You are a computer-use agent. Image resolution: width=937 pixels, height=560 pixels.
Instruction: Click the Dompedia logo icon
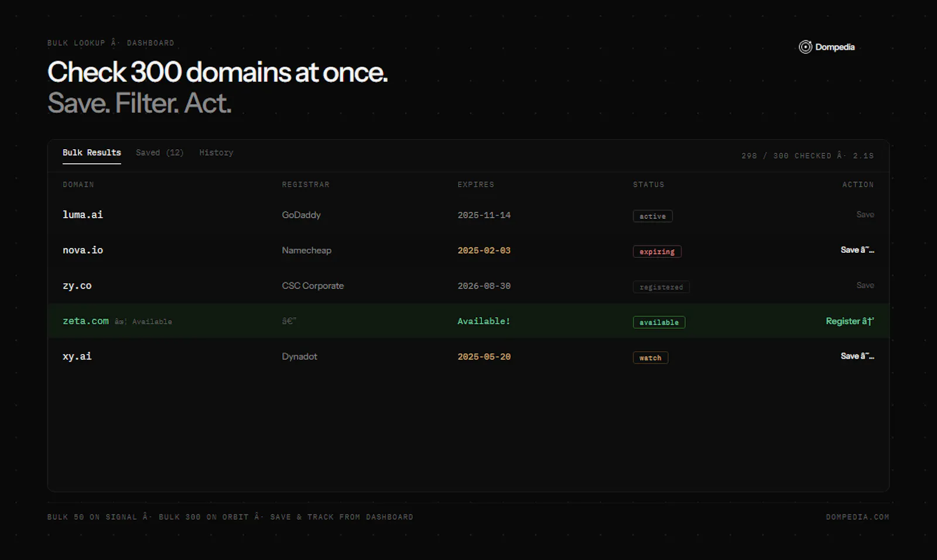coord(805,47)
